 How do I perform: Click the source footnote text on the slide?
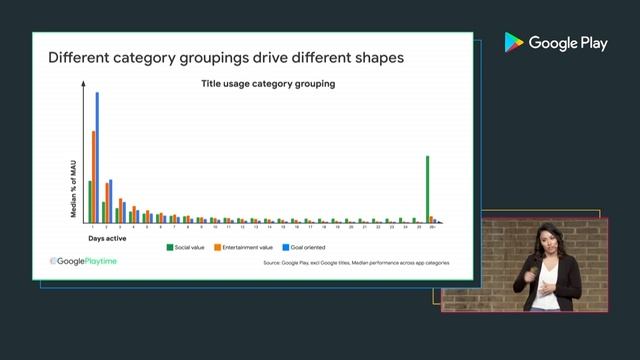tap(356, 263)
